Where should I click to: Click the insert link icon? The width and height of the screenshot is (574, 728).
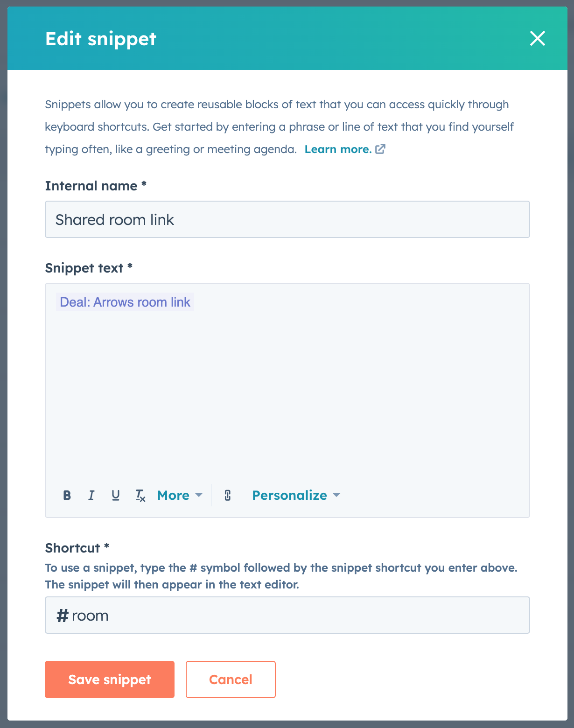tap(228, 495)
